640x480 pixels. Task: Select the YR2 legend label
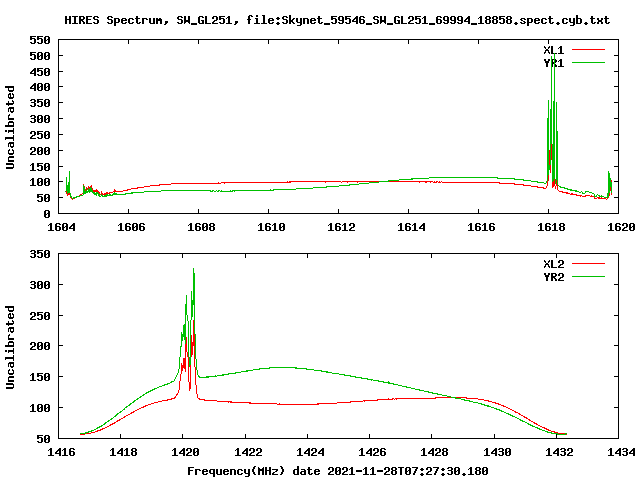click(553, 277)
